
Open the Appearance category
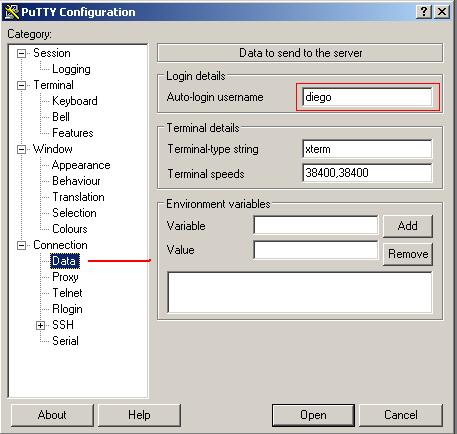(x=81, y=165)
